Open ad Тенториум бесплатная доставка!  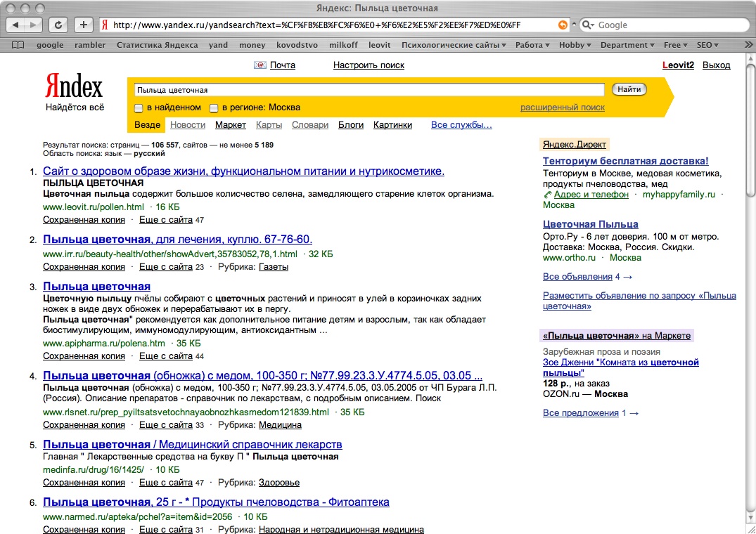tap(626, 162)
